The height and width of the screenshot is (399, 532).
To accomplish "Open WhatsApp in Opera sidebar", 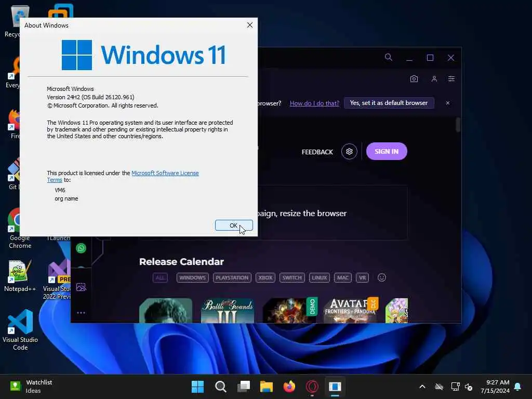I will pyautogui.click(x=81, y=248).
